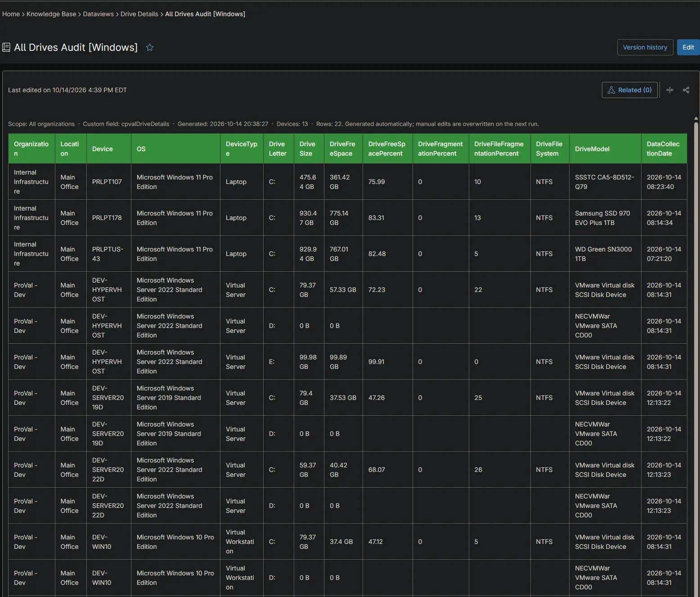The height and width of the screenshot is (597, 700).
Task: Open Related (0) items
Action: coord(629,90)
